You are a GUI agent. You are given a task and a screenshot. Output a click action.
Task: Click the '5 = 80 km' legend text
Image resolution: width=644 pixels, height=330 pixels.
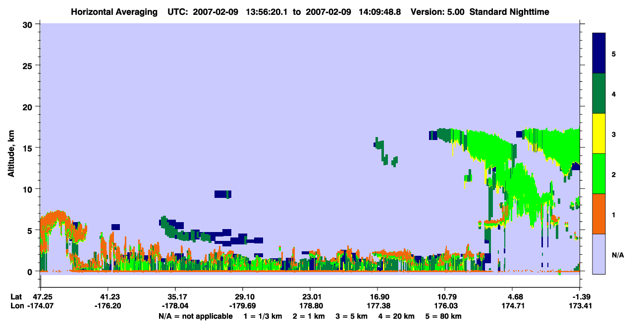pyautogui.click(x=444, y=316)
